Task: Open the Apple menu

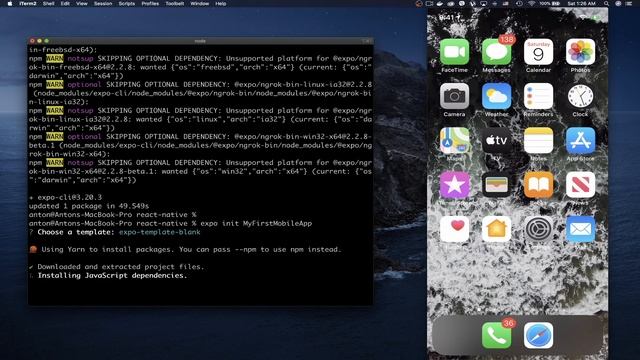Action: (9, 3)
